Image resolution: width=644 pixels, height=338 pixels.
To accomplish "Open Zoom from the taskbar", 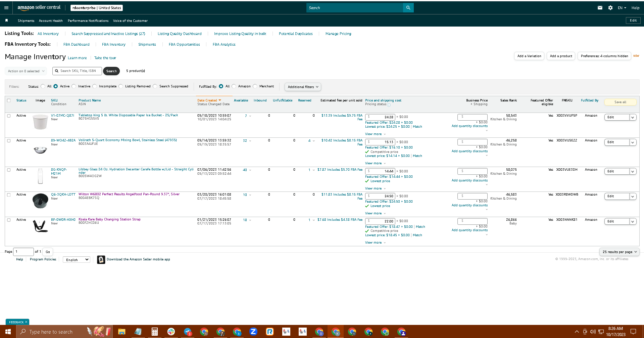I will tap(253, 332).
